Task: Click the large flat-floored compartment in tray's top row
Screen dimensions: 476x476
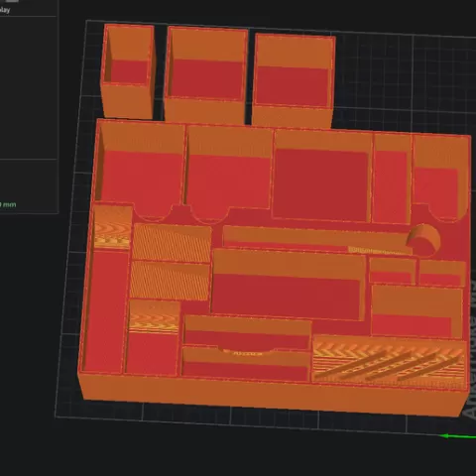Action: point(321,177)
